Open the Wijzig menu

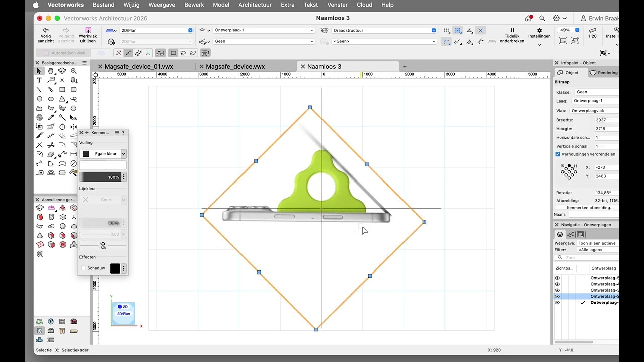pos(132,5)
